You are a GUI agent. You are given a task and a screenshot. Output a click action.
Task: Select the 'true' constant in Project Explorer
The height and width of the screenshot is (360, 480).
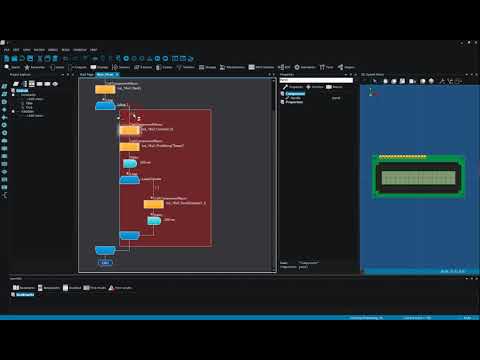pyautogui.click(x=29, y=107)
